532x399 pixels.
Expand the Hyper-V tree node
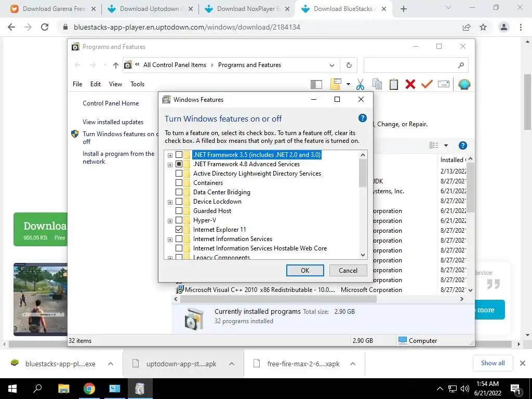[x=170, y=221]
